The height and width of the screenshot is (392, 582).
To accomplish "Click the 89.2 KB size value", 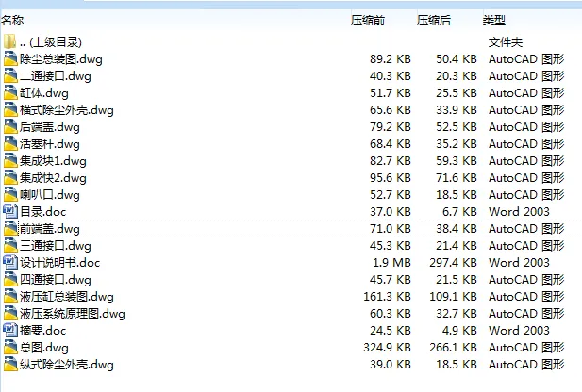I will pos(391,59).
